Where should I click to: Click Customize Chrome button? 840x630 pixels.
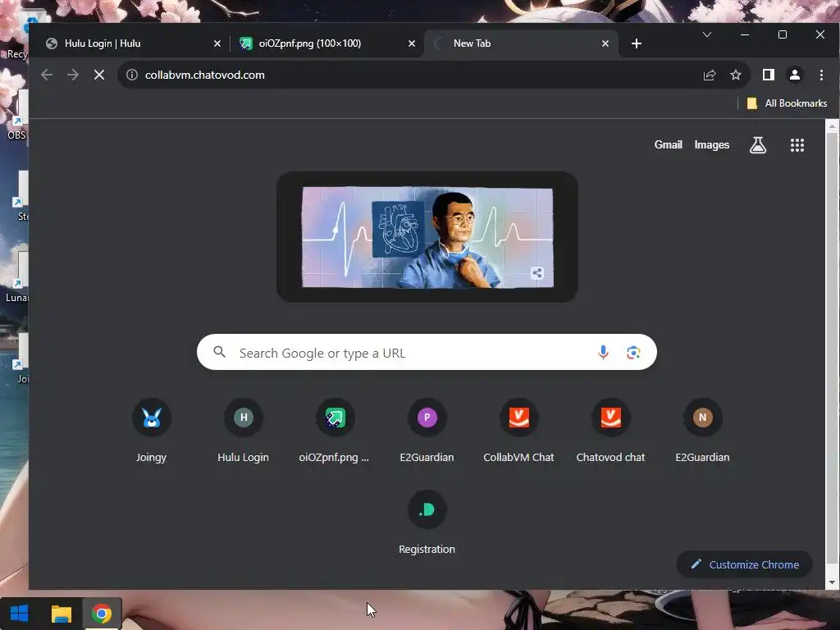pos(745,564)
